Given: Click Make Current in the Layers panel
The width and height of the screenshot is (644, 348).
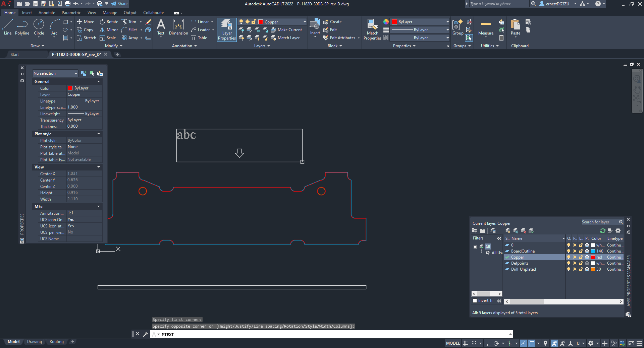Looking at the screenshot, I should tap(287, 29).
